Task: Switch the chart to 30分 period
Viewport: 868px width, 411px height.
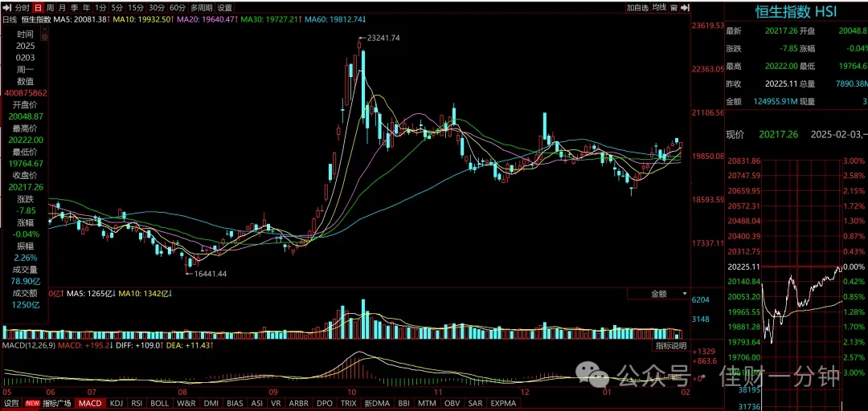Action: click(x=157, y=8)
